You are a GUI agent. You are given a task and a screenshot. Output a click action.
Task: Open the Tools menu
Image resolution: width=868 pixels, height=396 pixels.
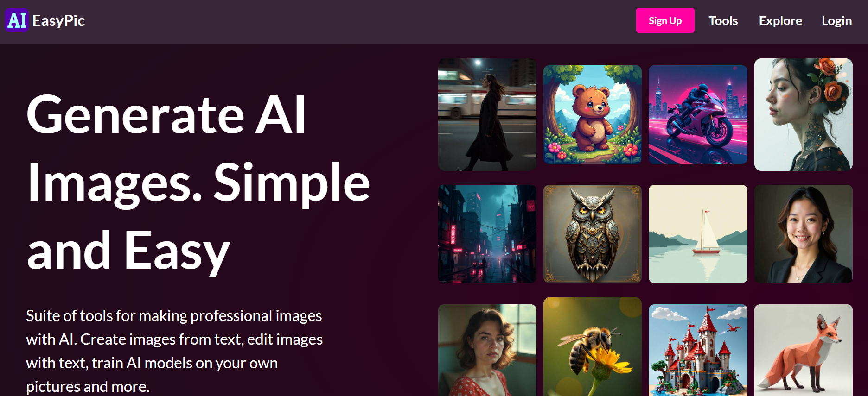click(x=723, y=20)
